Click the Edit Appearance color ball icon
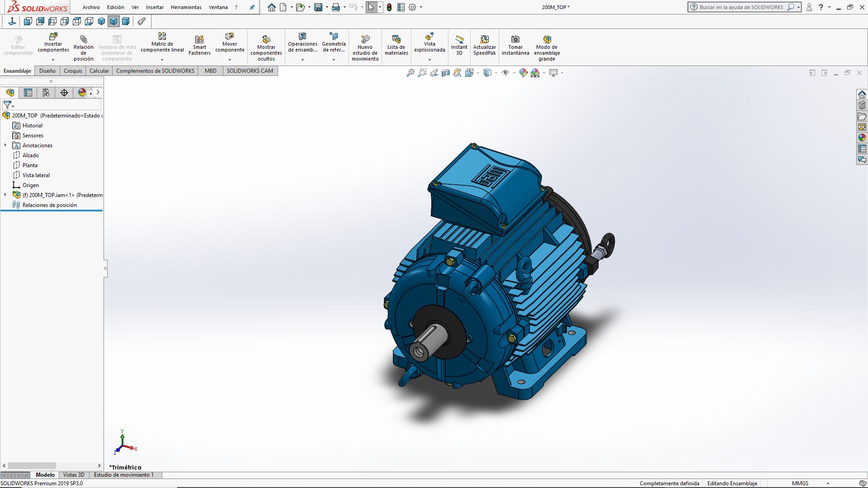 coord(523,73)
